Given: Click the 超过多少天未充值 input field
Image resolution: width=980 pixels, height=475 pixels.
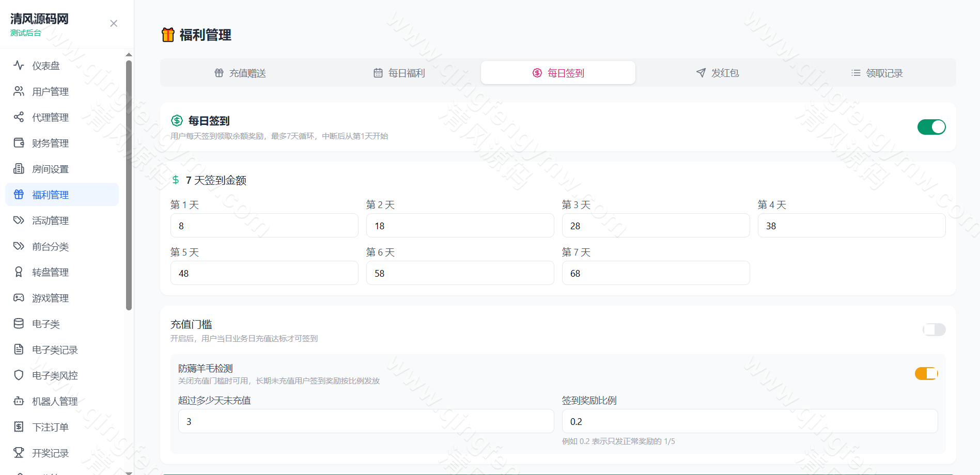Looking at the screenshot, I should (x=366, y=421).
